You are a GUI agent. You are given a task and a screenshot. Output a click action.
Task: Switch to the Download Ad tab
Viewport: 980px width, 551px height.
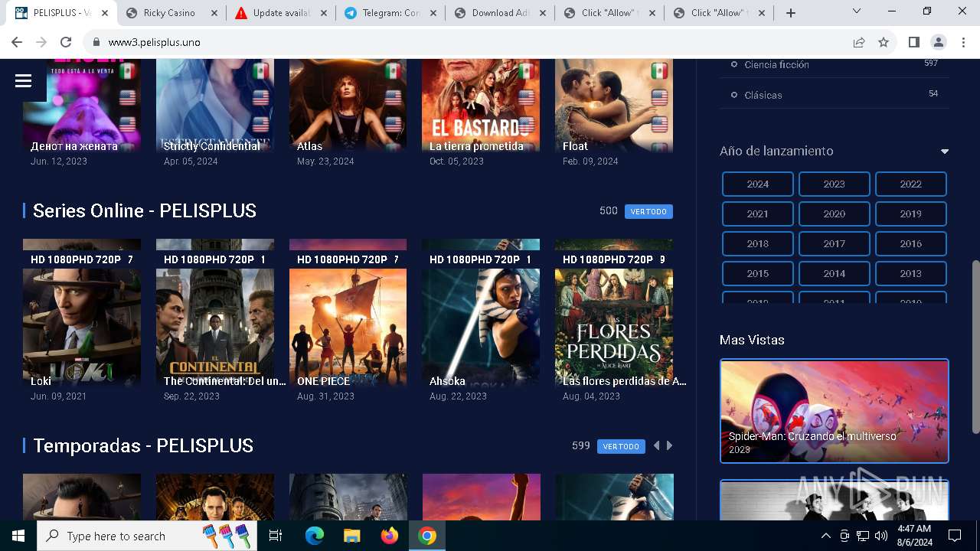point(499,13)
